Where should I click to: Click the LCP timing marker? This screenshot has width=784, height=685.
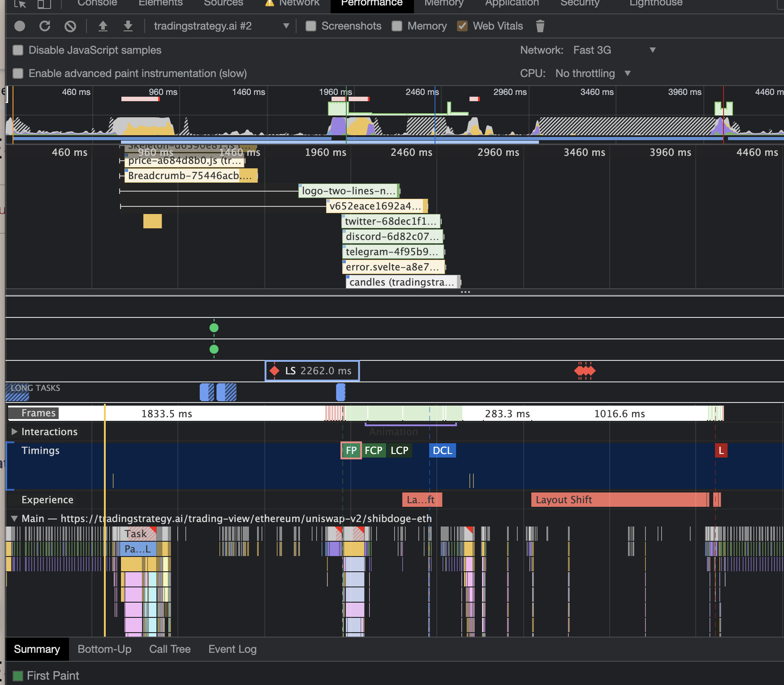tap(400, 450)
